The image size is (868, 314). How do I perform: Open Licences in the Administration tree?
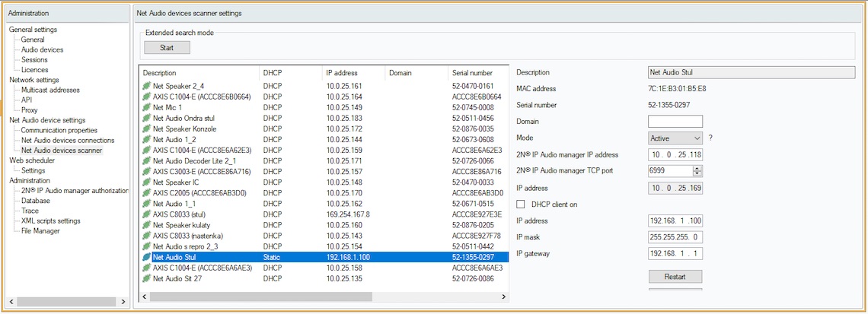[35, 70]
